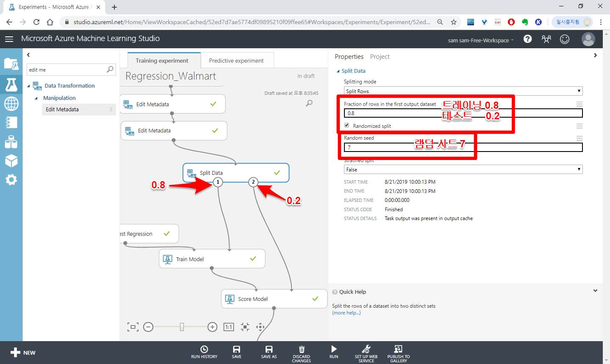Switch to Predictive experiment tab
The image size is (610, 364).
tap(236, 61)
